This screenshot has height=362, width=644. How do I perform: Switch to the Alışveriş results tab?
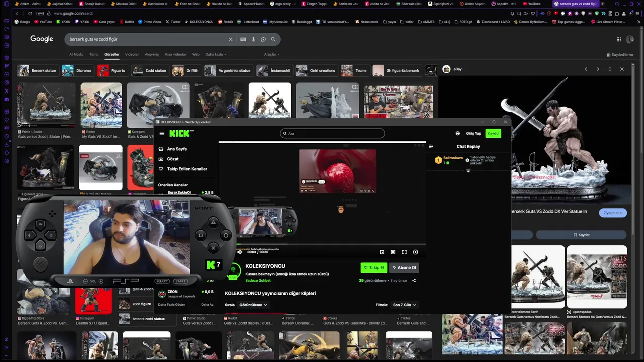pyautogui.click(x=152, y=54)
